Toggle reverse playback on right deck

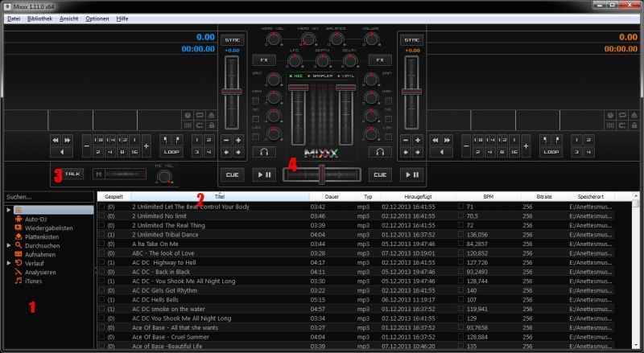click(x=441, y=152)
